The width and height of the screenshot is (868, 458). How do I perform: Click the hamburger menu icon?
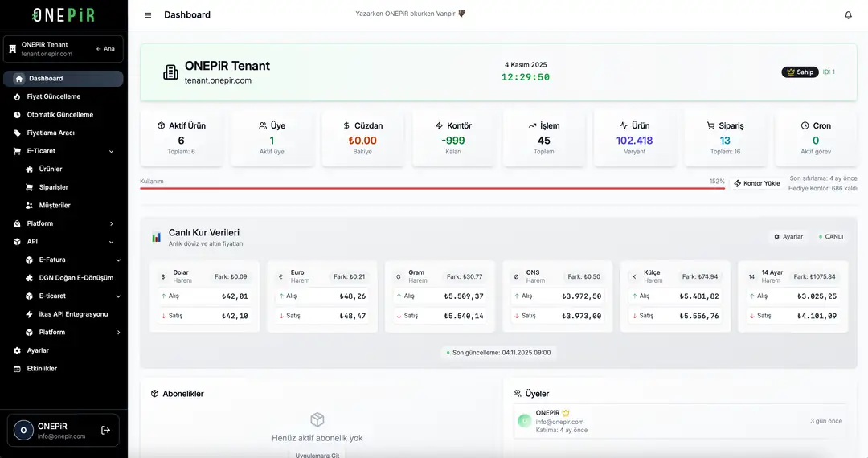point(148,15)
